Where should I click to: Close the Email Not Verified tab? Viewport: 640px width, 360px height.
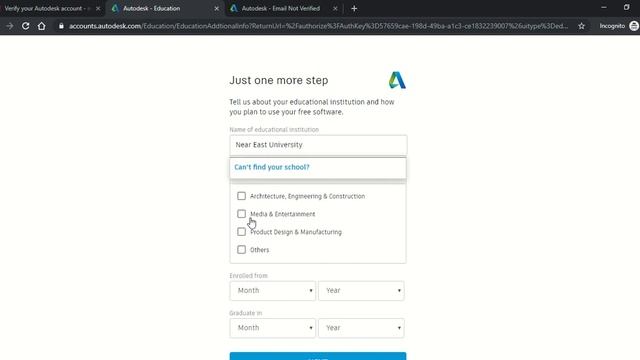pyautogui.click(x=335, y=8)
